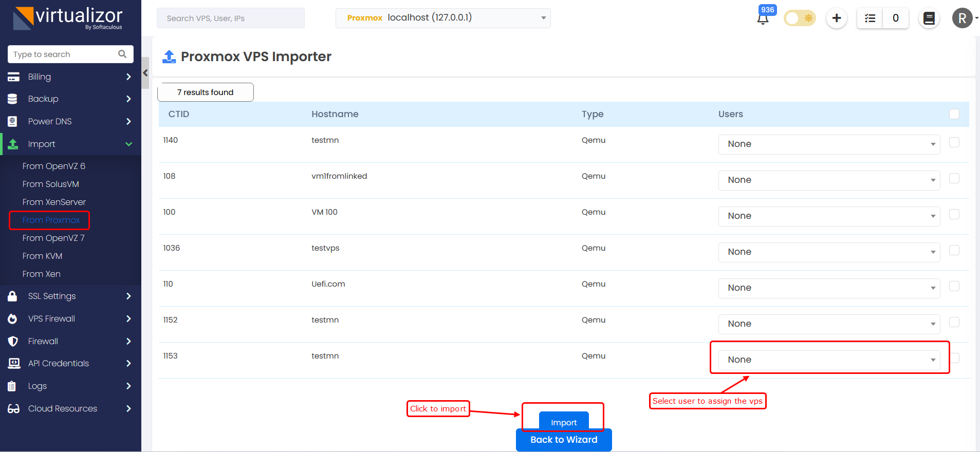This screenshot has height=452, width=980.
Task: Click the sidebar search magnifier icon
Action: pos(122,54)
